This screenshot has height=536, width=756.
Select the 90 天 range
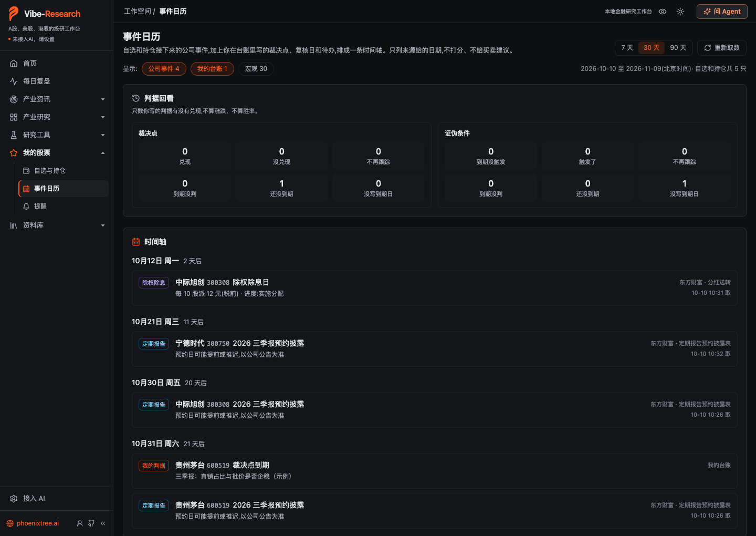tap(678, 48)
